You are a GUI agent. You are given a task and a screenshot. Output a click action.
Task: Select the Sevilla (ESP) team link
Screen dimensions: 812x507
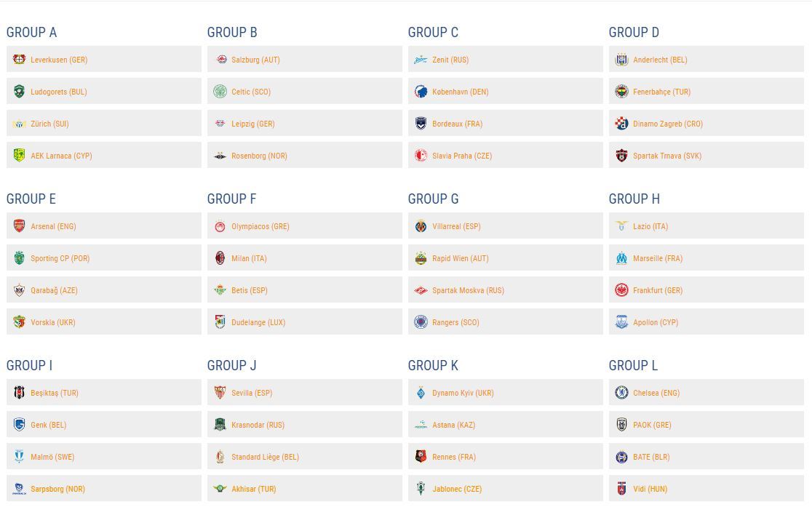click(x=252, y=393)
